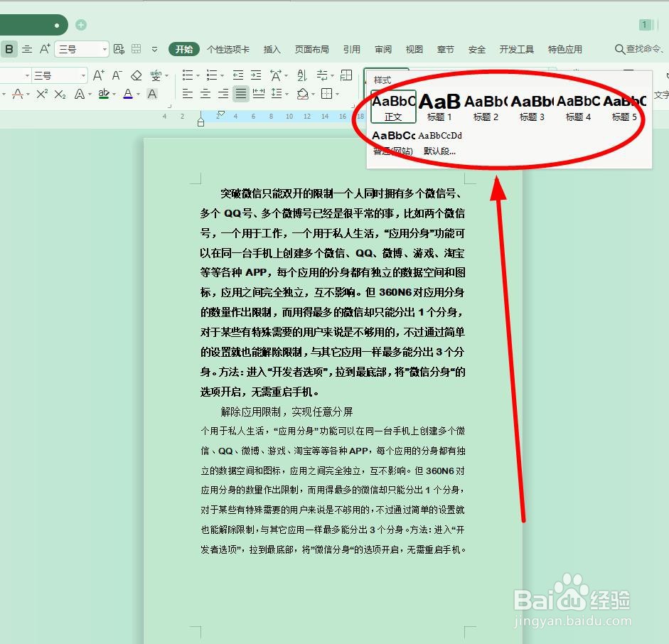Screen dimensions: 669x644
Task: Toggle superscript formatting
Action: coord(41,93)
